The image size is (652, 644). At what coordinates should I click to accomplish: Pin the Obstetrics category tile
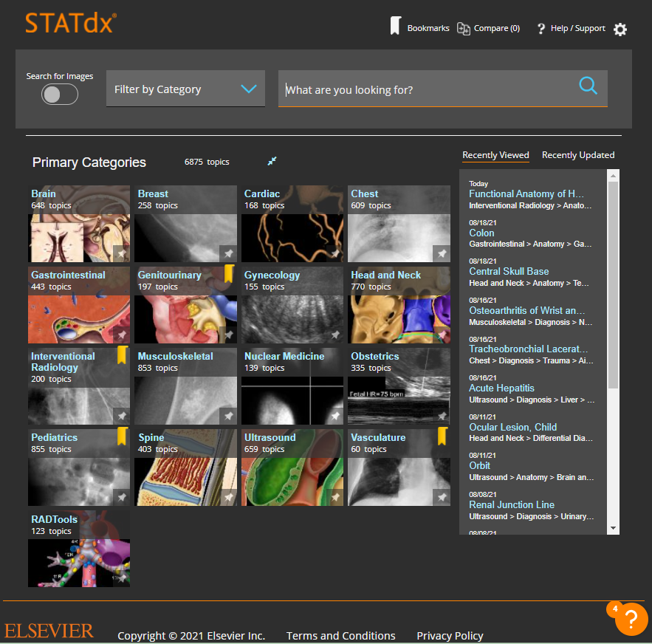pyautogui.click(x=442, y=416)
